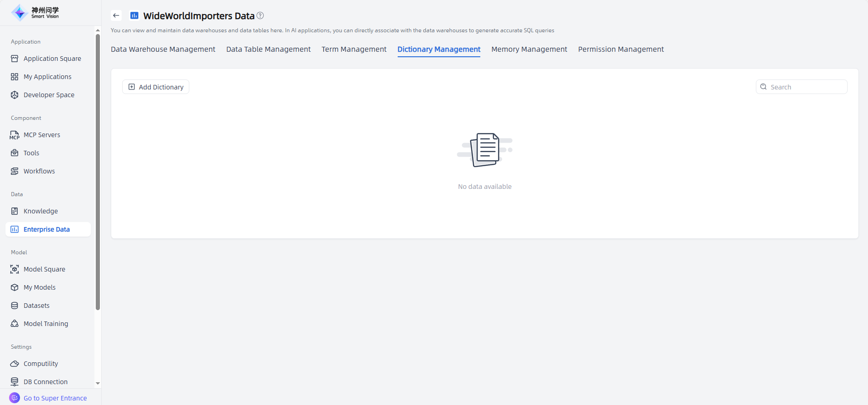The image size is (868, 405).
Task: Select Permission Management tab
Action: pyautogui.click(x=621, y=49)
